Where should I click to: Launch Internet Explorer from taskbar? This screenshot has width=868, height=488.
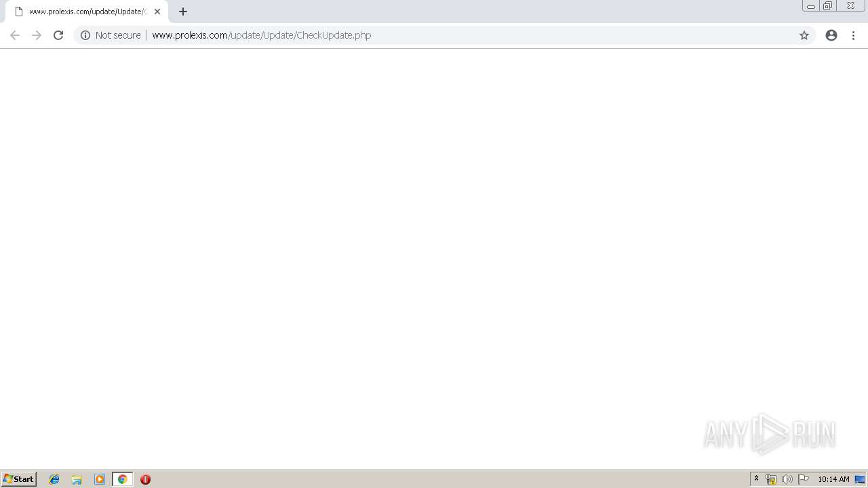tap(54, 479)
